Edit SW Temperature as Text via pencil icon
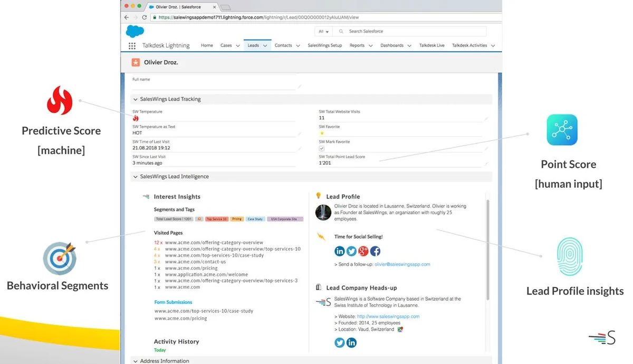Viewport: 633px width, 364px height. coord(300,133)
